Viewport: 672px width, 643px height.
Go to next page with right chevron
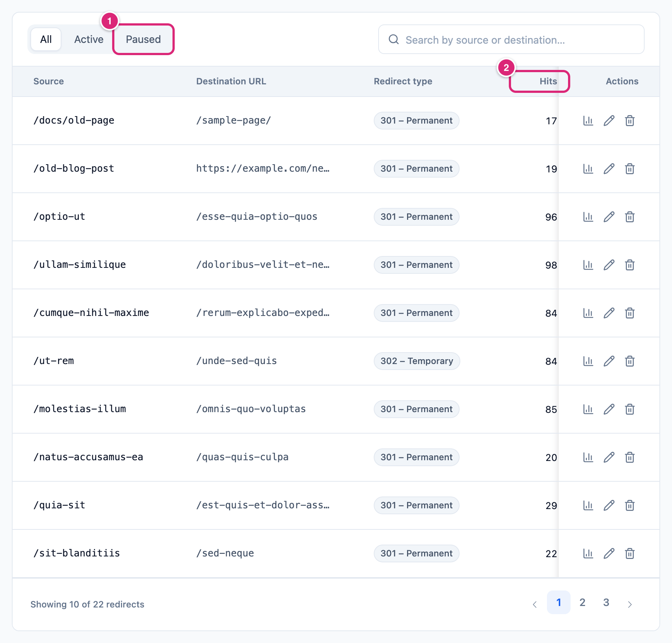click(629, 604)
